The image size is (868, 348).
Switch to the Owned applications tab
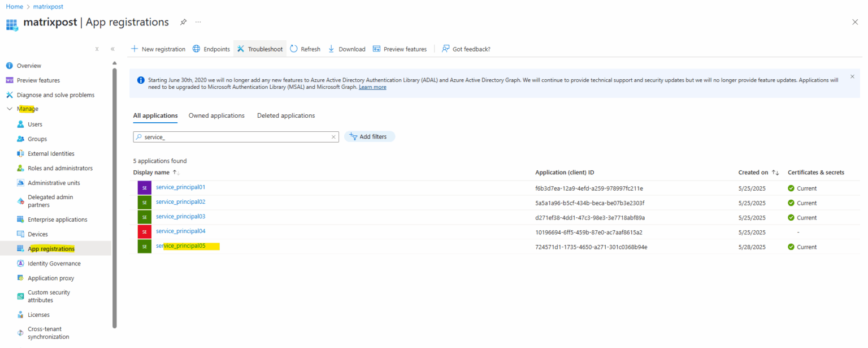click(x=216, y=115)
